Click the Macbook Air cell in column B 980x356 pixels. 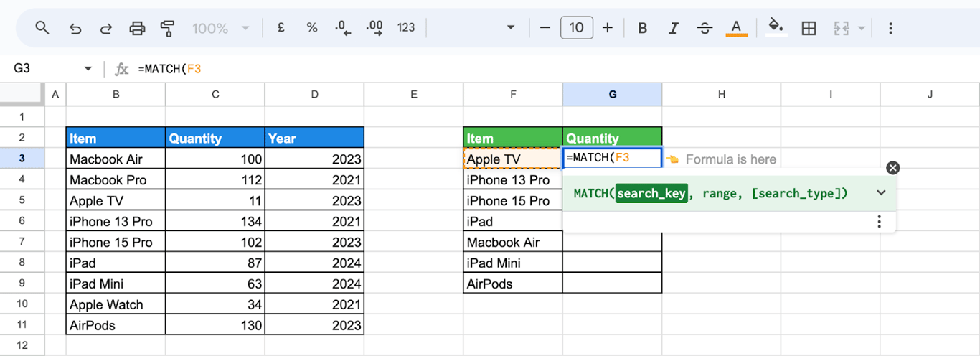(x=116, y=159)
